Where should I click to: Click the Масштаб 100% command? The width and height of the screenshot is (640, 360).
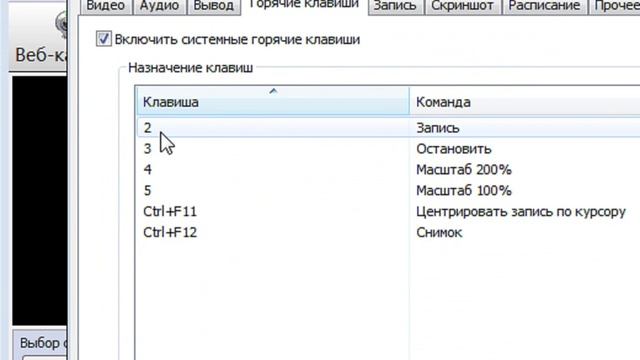(464, 191)
